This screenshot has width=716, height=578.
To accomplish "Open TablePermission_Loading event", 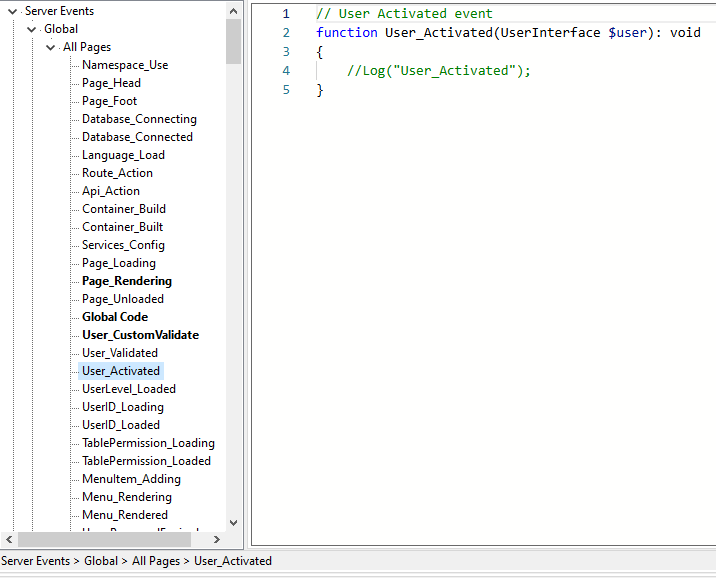I will pos(148,443).
